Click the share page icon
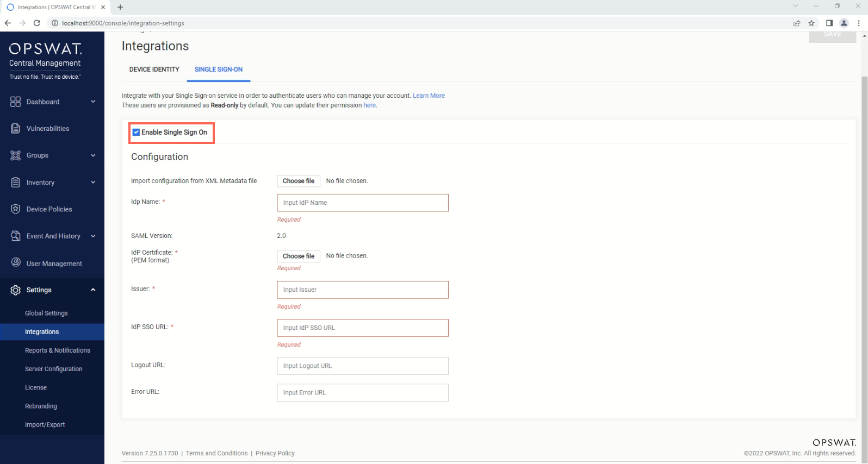The width and height of the screenshot is (868, 464). tap(797, 23)
